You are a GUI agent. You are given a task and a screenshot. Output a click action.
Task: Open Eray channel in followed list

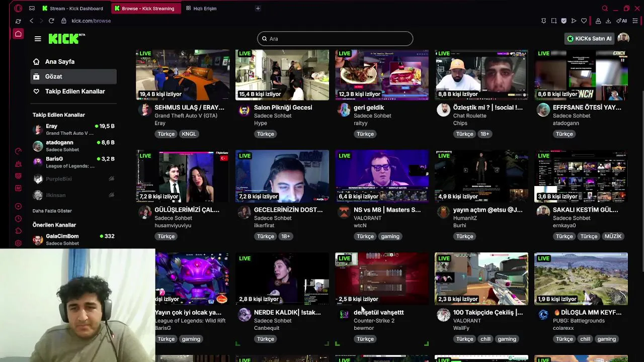tap(73, 129)
